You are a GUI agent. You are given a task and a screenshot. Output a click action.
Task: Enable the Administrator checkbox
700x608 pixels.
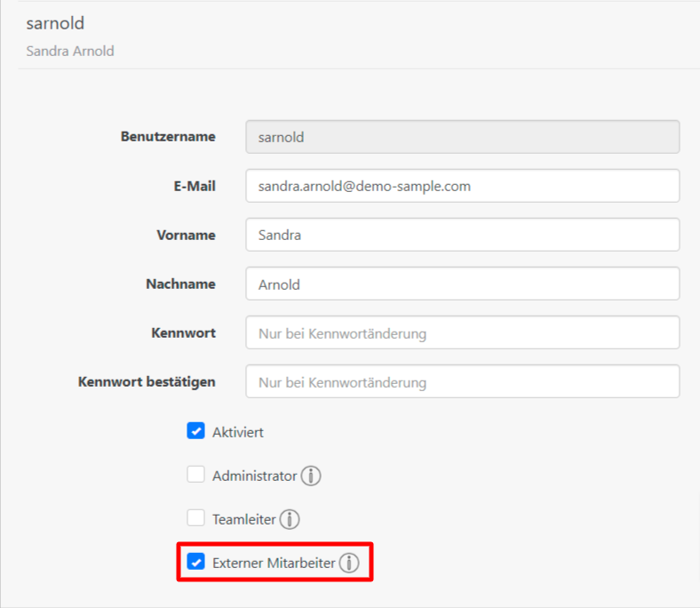pos(195,475)
